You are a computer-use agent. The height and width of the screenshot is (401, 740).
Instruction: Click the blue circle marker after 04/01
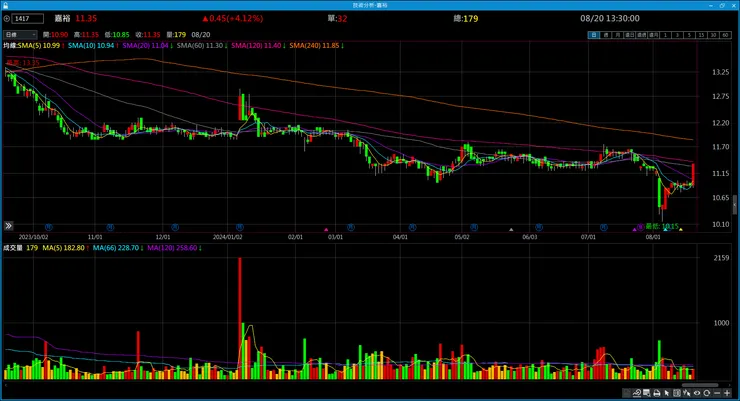coord(412,227)
